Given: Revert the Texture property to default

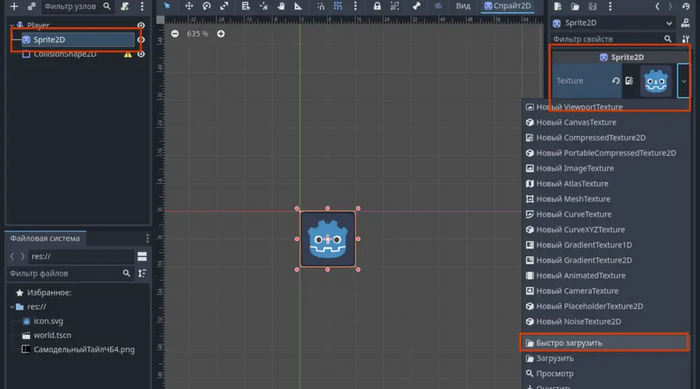Looking at the screenshot, I should click(x=616, y=81).
